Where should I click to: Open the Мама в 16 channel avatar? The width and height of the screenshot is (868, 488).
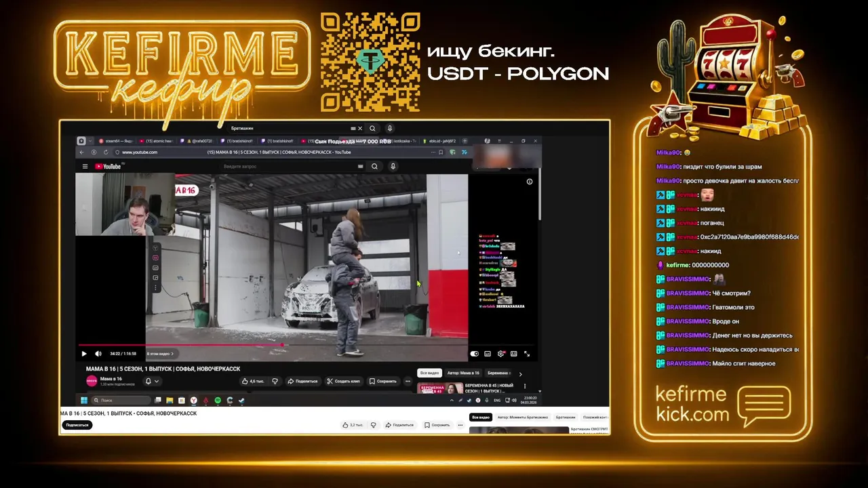(x=92, y=381)
